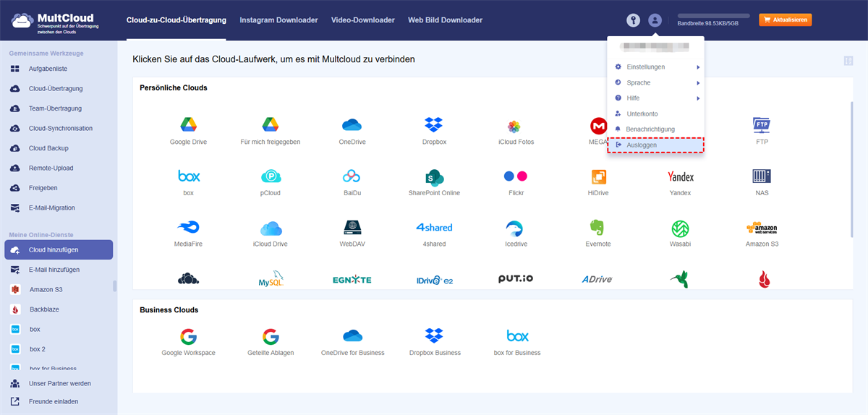This screenshot has width=868, height=415.
Task: Select the NAS icon
Action: (762, 176)
